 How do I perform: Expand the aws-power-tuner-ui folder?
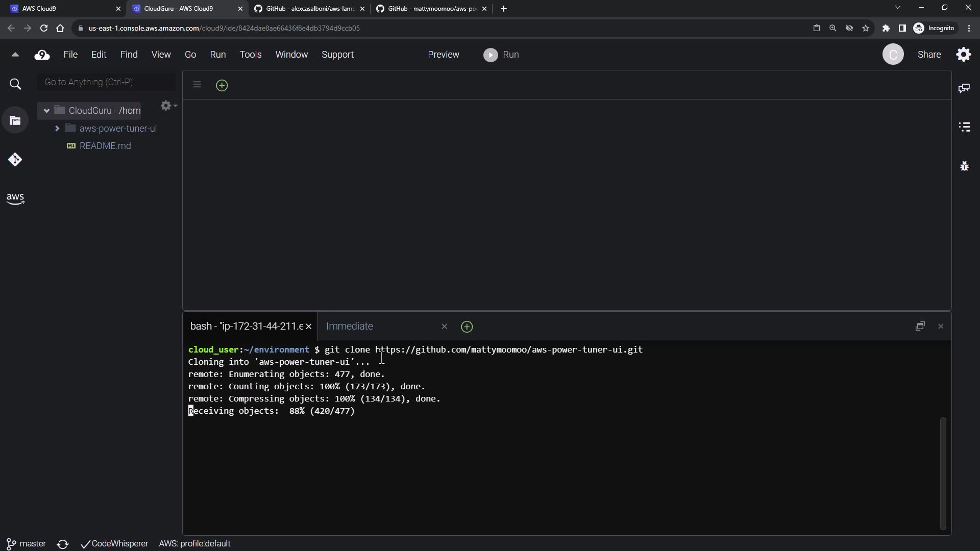click(57, 129)
